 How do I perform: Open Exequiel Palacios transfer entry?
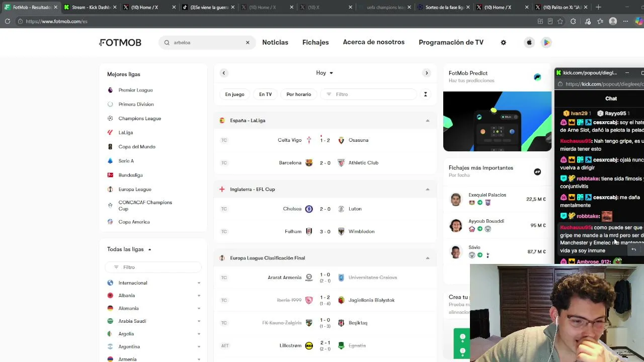coord(497,199)
